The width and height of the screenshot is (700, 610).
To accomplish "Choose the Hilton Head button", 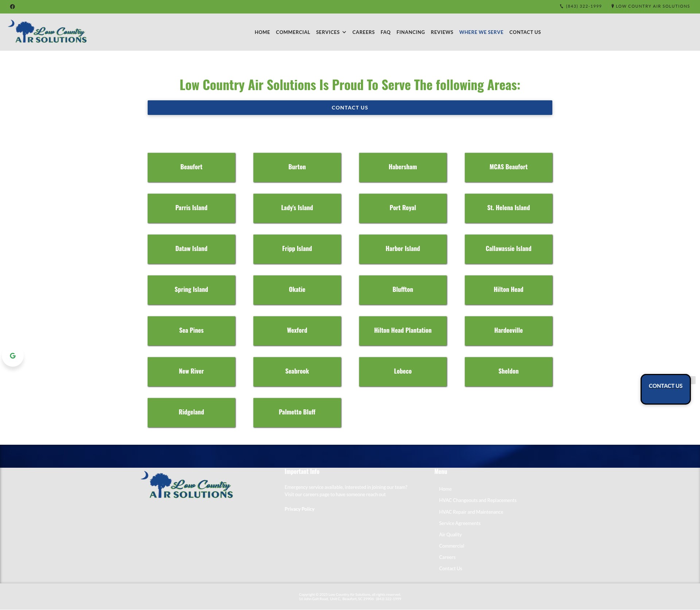I will 509,290.
